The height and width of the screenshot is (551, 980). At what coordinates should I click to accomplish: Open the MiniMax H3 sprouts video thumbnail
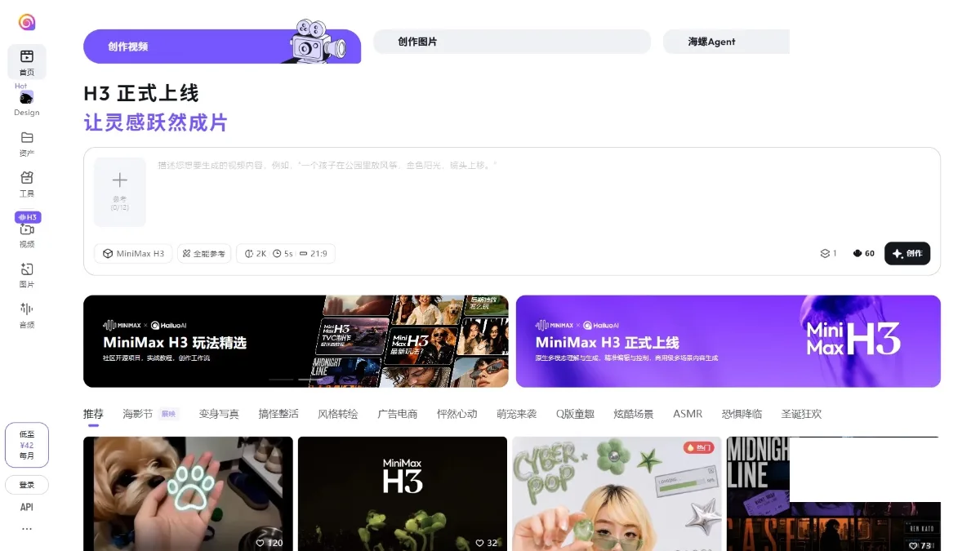403,494
